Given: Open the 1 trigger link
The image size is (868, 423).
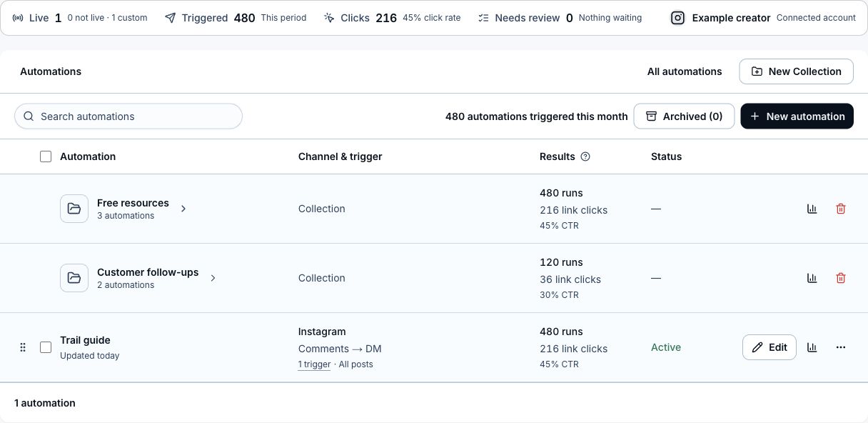Looking at the screenshot, I should coord(314,364).
